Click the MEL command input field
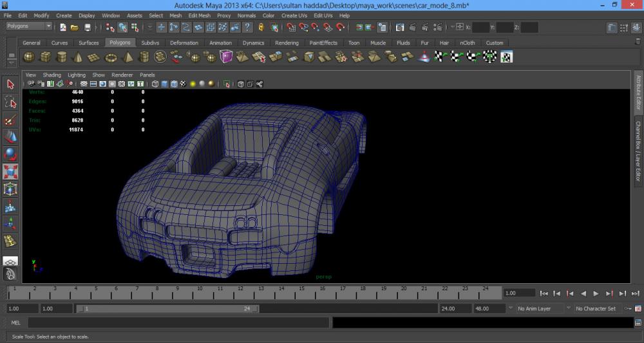This screenshot has width=644, height=343. 178,322
